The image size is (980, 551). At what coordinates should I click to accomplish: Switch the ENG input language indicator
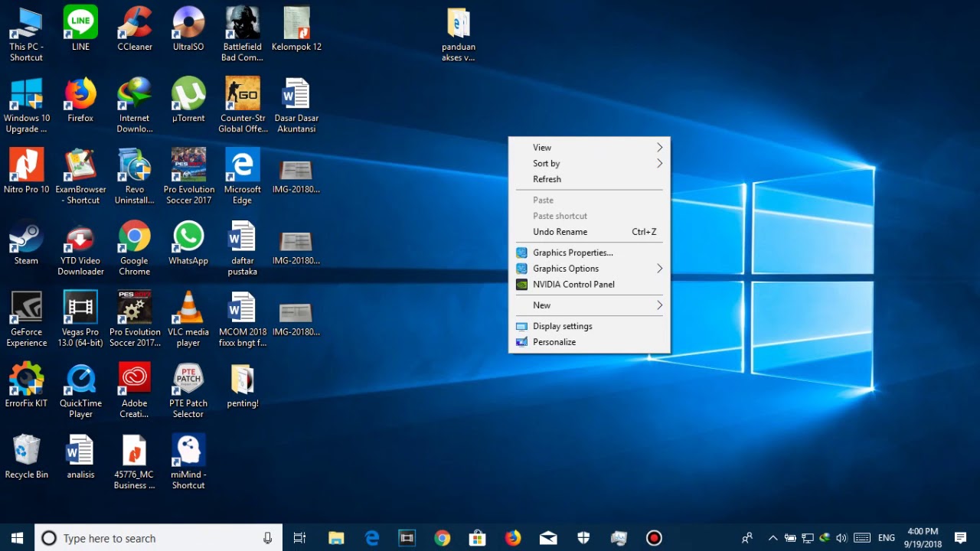coord(887,538)
